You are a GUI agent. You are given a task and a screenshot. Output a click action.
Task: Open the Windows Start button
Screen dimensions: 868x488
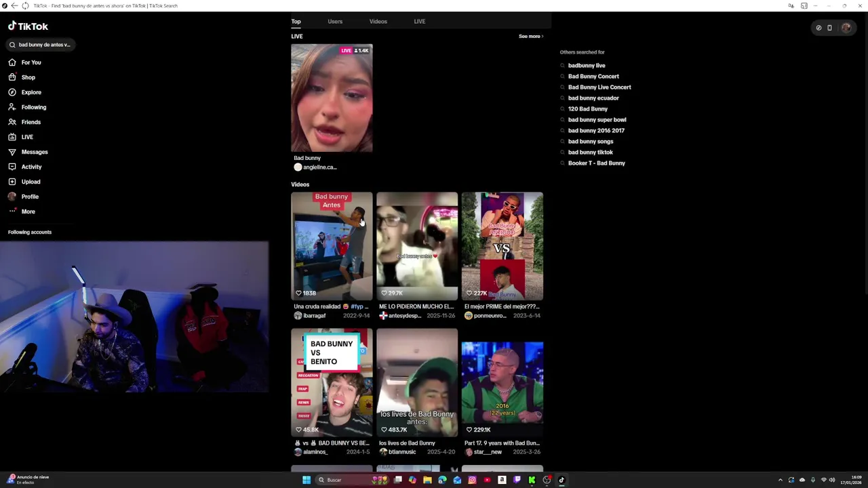point(307,480)
